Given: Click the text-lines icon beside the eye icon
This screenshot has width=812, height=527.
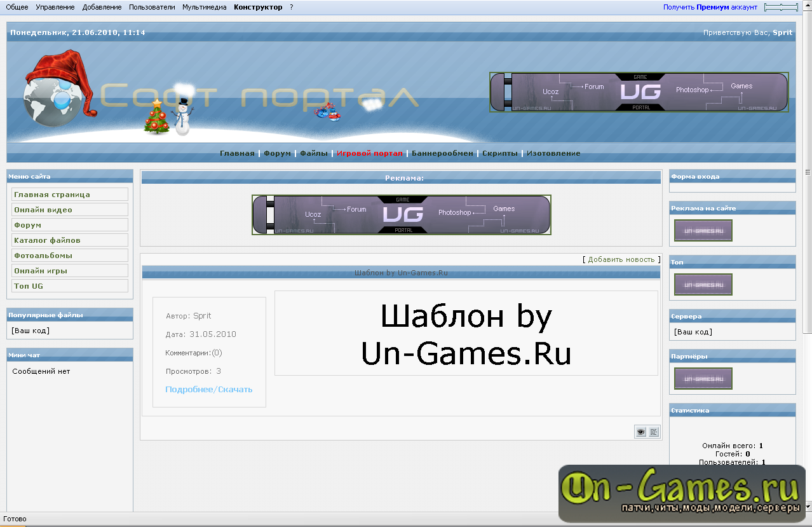Looking at the screenshot, I should 654,432.
